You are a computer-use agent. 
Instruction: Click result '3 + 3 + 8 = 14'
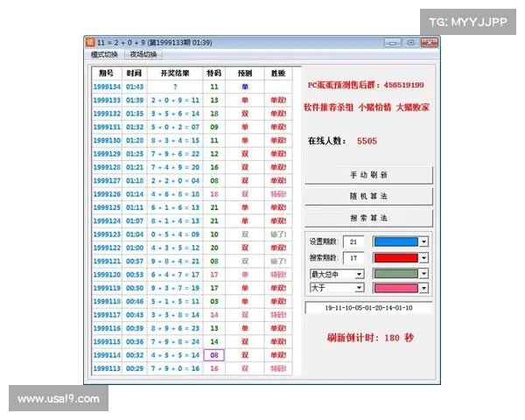(x=175, y=314)
